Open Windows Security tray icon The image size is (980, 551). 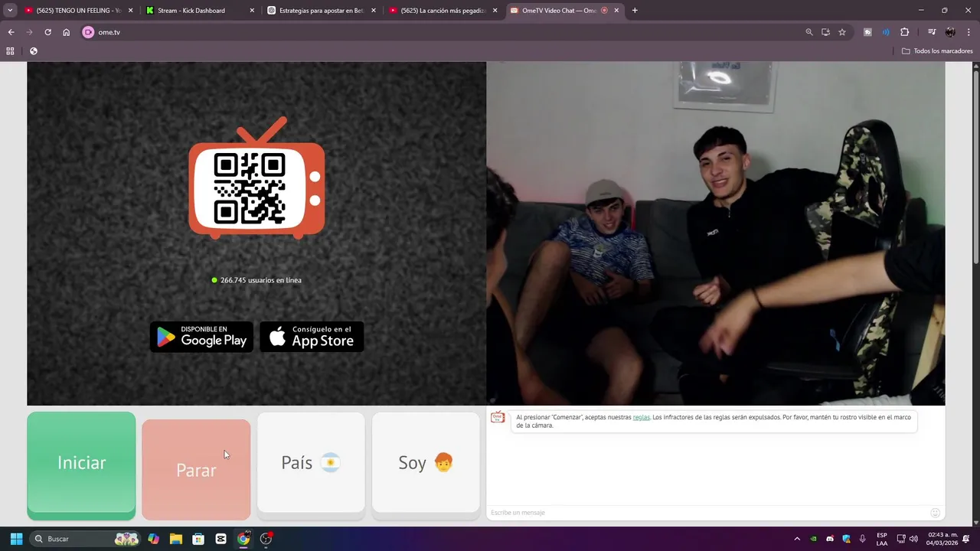(x=846, y=539)
